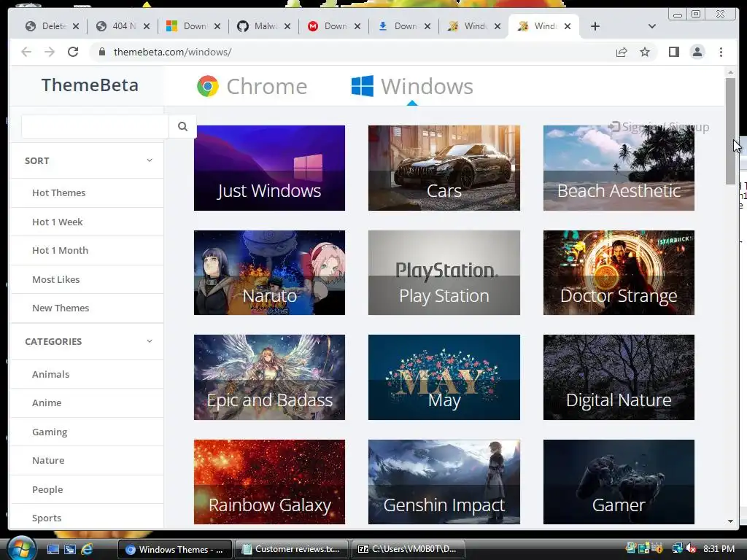The height and width of the screenshot is (560, 747).
Task: Click the site padlock icon
Action: point(101,52)
